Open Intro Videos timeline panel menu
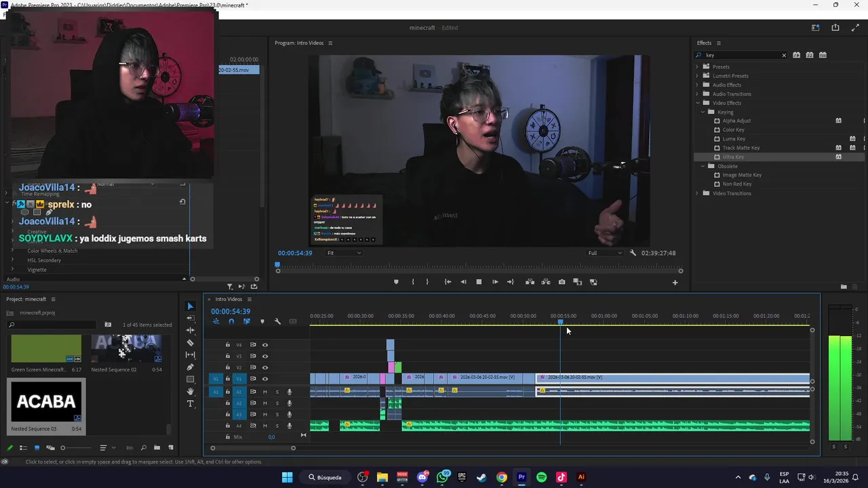Image resolution: width=868 pixels, height=488 pixels. point(249,299)
